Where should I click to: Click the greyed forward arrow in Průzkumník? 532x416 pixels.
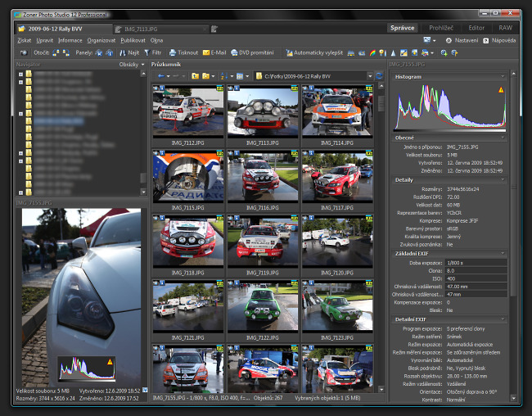coord(176,76)
